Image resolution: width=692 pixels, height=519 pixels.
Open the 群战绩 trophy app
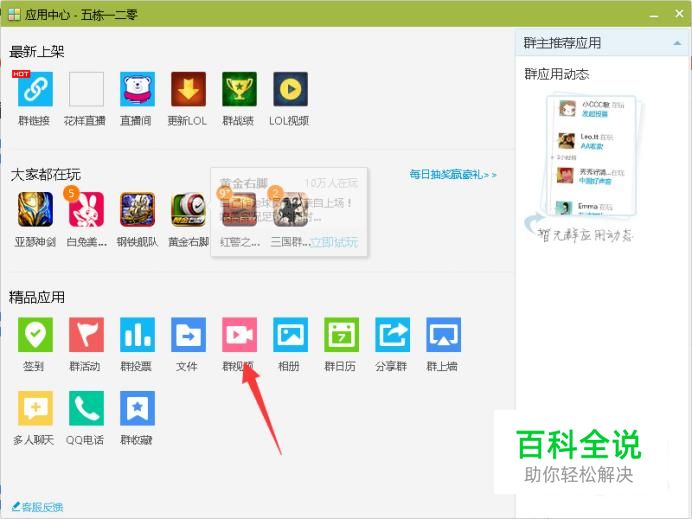tap(239, 89)
